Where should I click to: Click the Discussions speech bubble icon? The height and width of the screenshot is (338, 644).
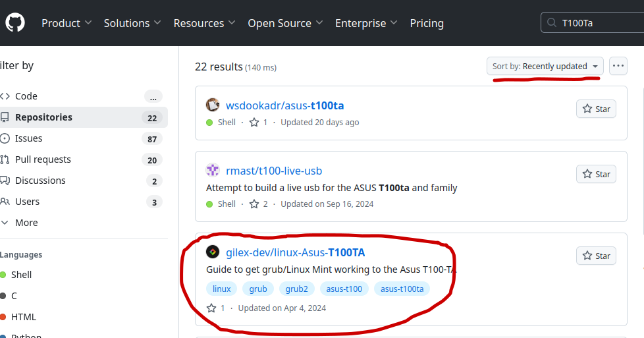click(x=5, y=181)
